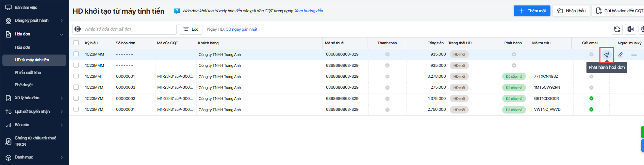Click the gear icon beside the search box
Viewport: 644px width, 165px height.
click(x=78, y=29)
